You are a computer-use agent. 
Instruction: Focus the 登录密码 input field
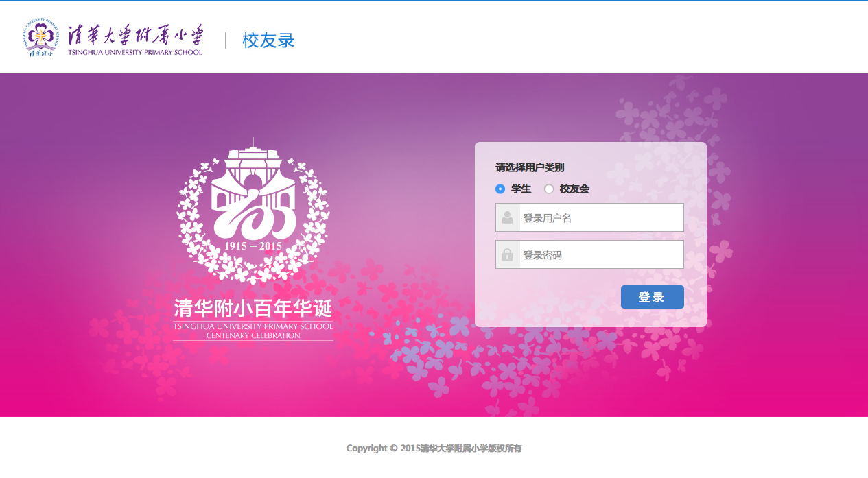tap(589, 254)
